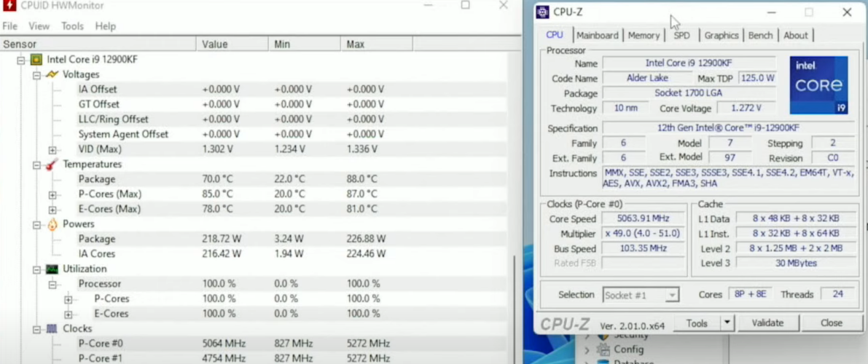Open the Tools dropdown arrow in CPU-Z
Screen dimensions: 868x364
pos(727,323)
